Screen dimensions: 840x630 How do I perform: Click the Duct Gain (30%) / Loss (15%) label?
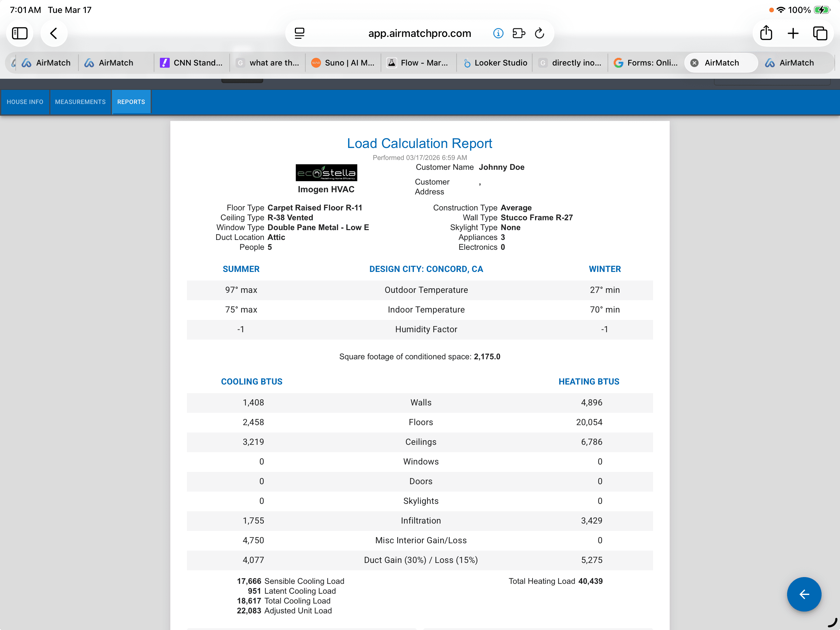pyautogui.click(x=421, y=560)
